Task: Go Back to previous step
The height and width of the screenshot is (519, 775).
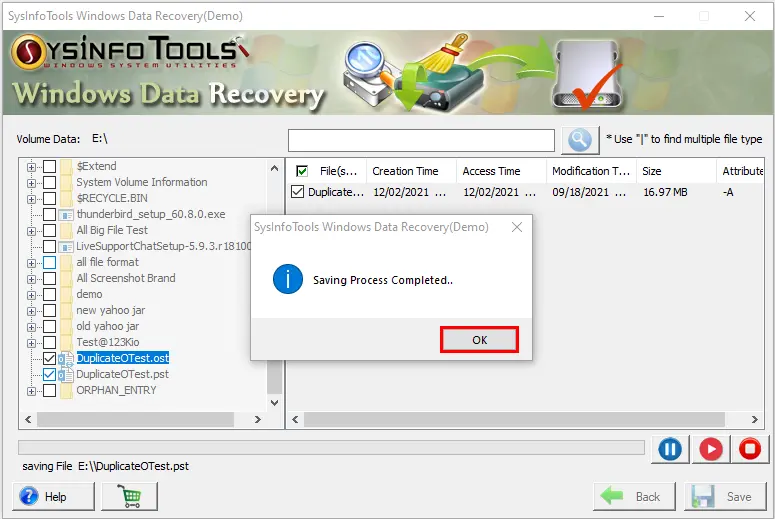Action: pyautogui.click(x=634, y=496)
